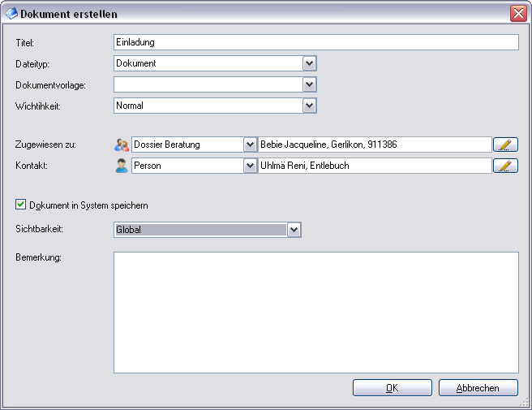The height and width of the screenshot is (410, 532).
Task: Select the Bebie Jacqueline assignment field
Action: (375, 145)
